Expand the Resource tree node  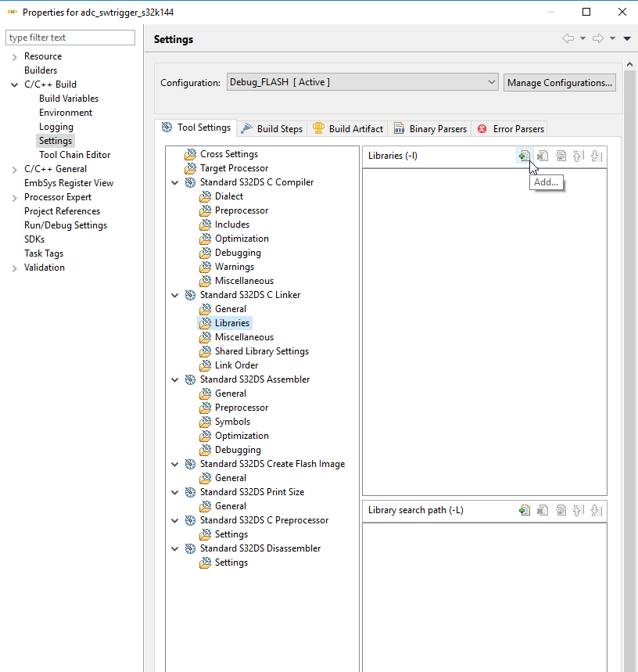pos(15,57)
